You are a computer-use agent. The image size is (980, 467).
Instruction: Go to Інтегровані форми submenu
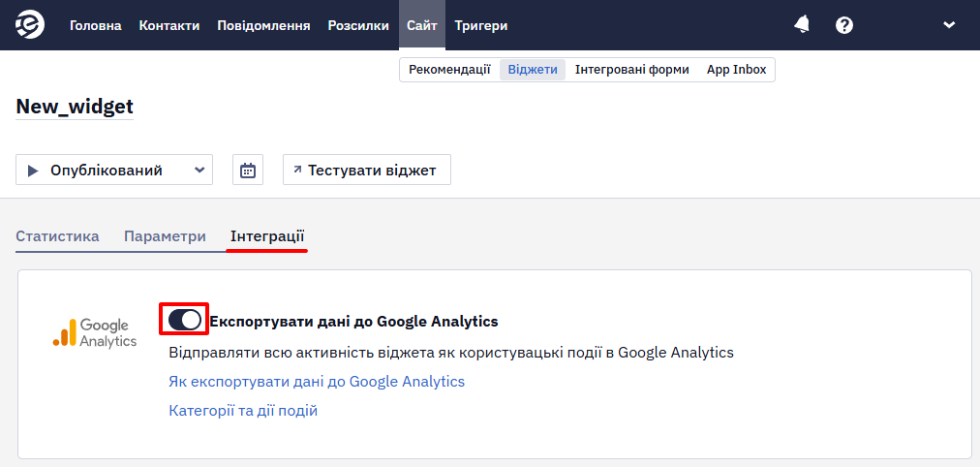click(632, 70)
